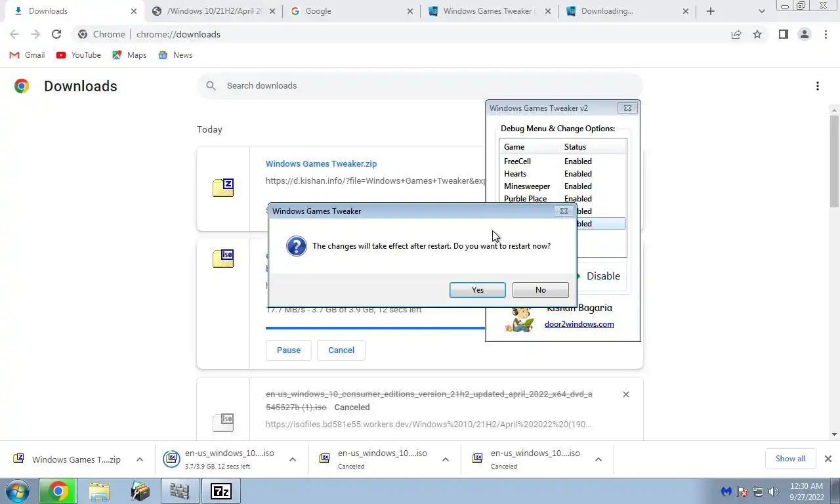Expand options for downloading ISO shelf item

point(293,459)
